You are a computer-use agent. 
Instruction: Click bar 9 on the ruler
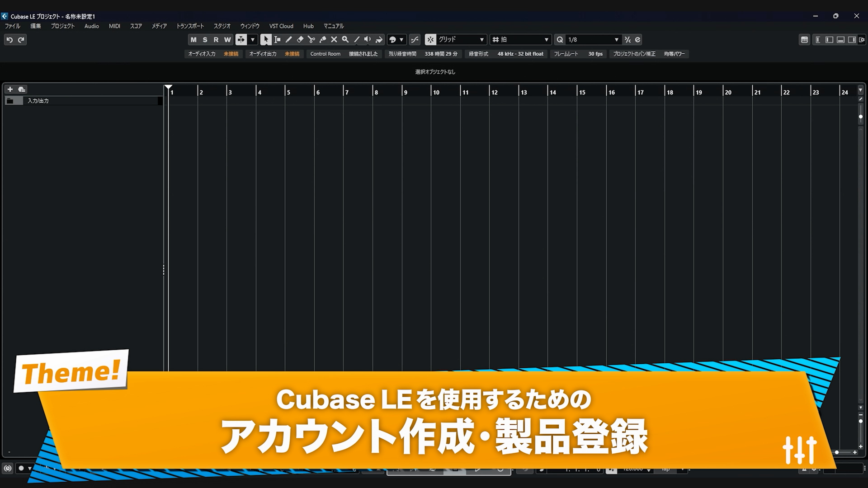(405, 92)
